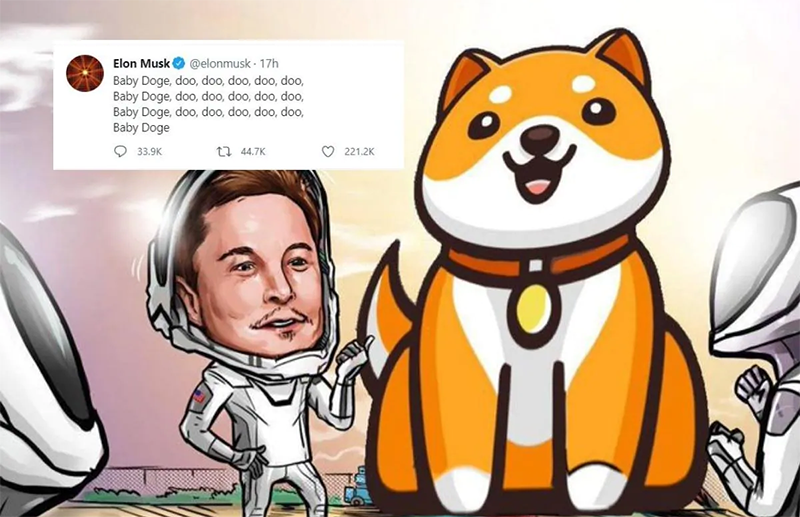Open the Elon Musk display name

[141, 63]
